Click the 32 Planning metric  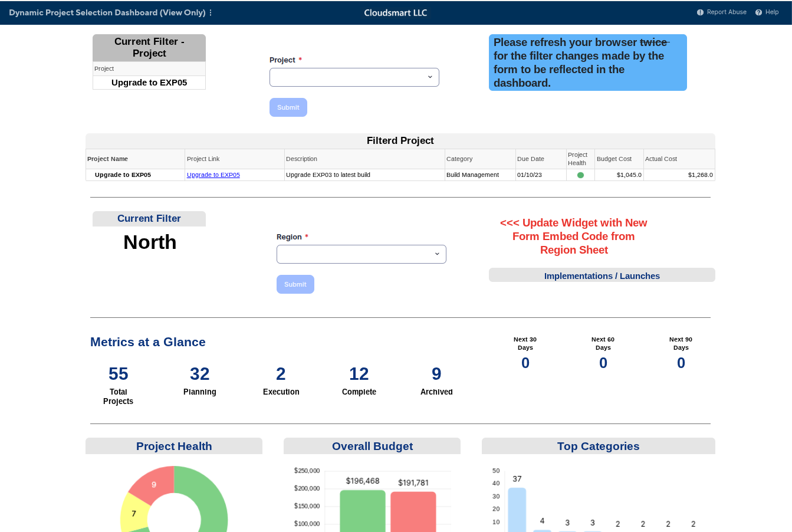[200, 374]
